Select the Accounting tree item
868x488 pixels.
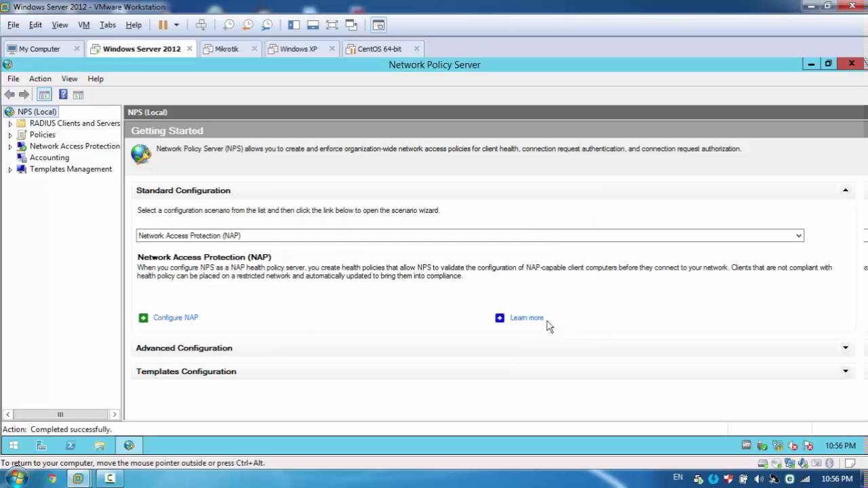[x=50, y=157]
